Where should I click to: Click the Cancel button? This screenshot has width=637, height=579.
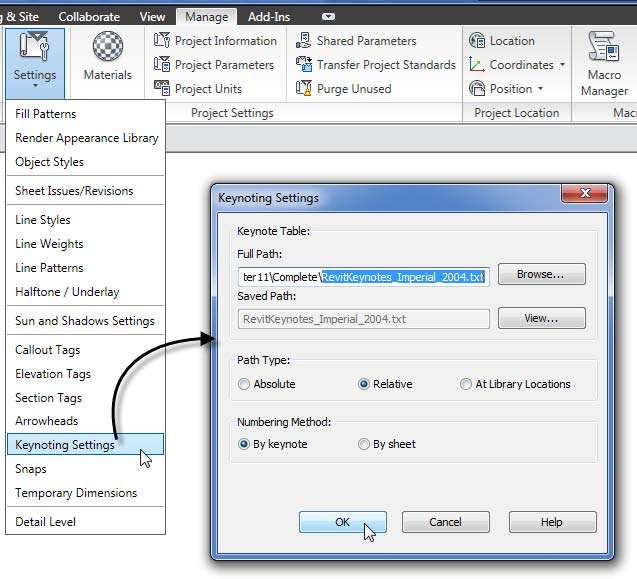coord(446,522)
